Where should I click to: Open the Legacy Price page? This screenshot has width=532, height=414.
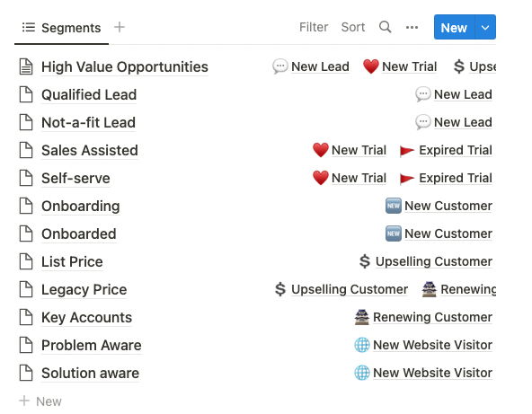(84, 289)
